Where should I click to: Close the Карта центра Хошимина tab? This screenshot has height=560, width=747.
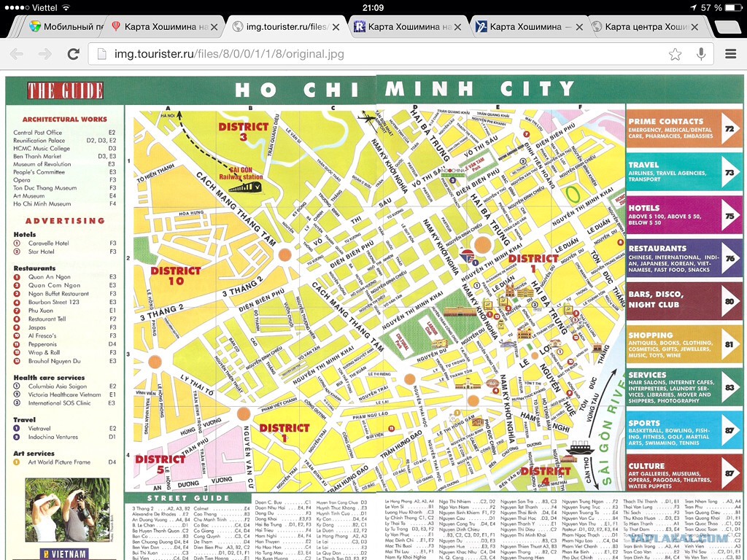pos(694,27)
